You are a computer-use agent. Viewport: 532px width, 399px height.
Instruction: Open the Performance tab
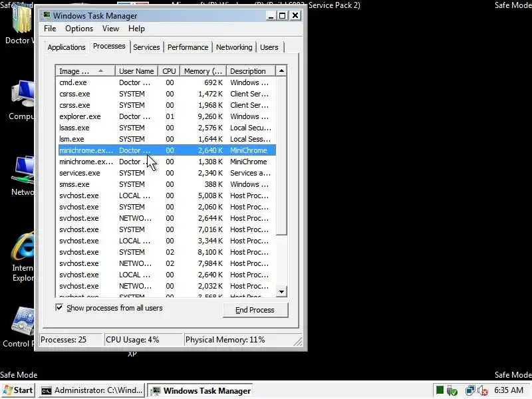pos(188,47)
